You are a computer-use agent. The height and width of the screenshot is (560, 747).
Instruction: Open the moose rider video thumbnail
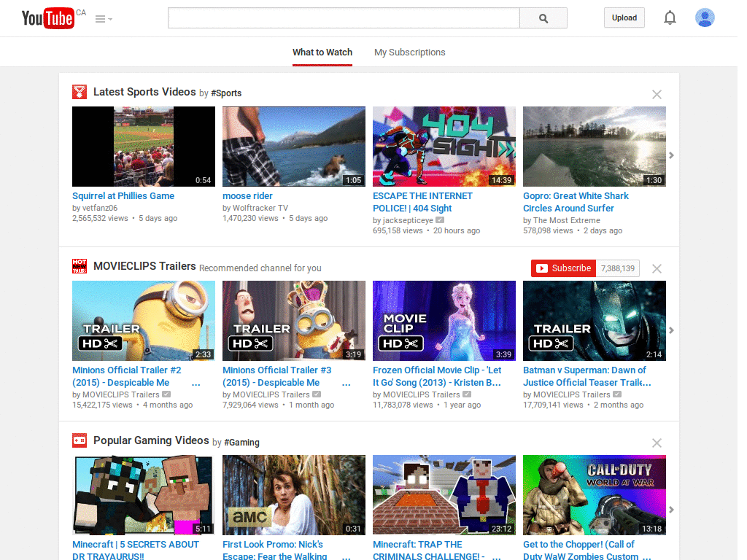[x=294, y=147]
